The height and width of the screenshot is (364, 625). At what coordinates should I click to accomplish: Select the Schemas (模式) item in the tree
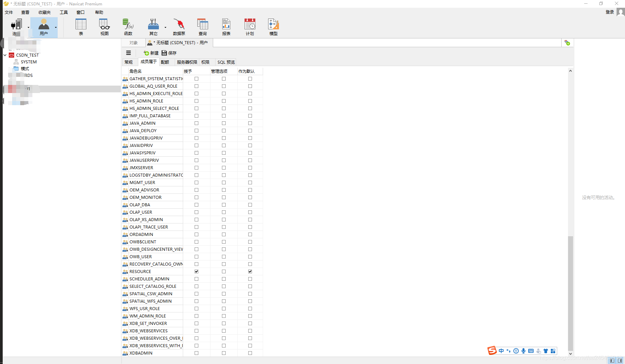tap(25, 69)
